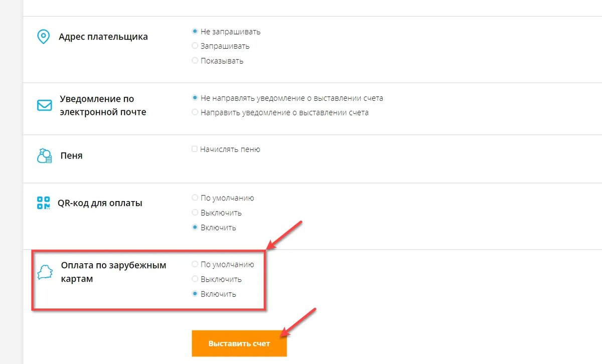
Task: Click the payer address location pin icon
Action: (x=44, y=37)
